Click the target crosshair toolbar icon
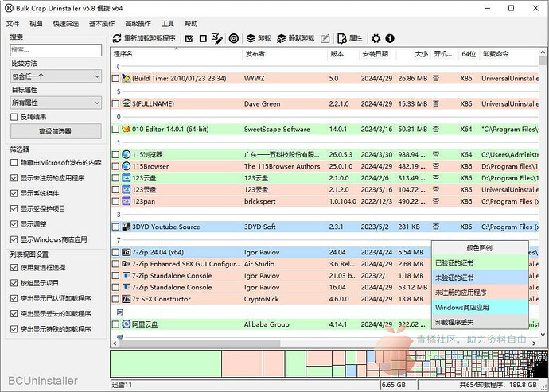Screen dimensions: 549x392 click(234, 38)
